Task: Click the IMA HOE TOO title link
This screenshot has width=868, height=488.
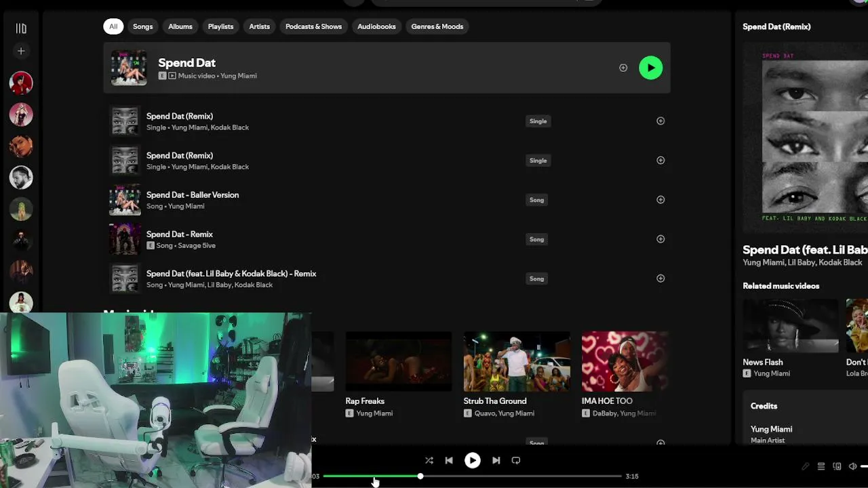Action: (x=607, y=401)
